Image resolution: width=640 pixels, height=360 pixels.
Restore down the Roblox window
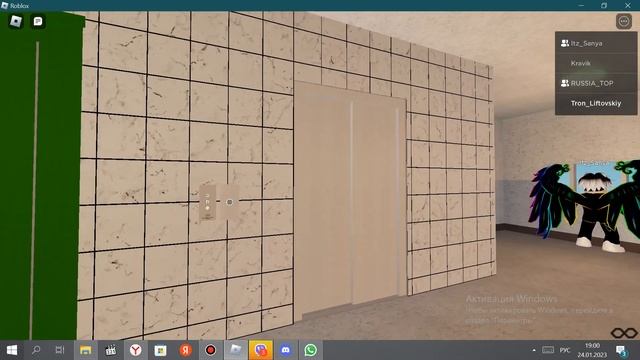click(604, 5)
